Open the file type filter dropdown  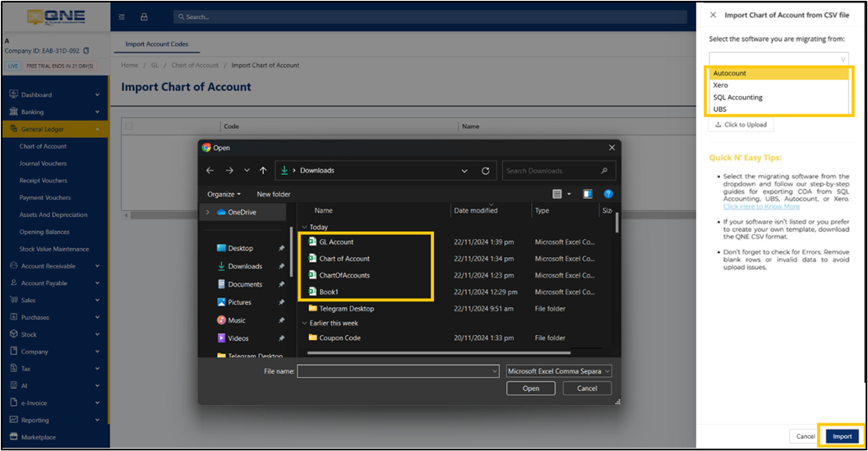click(559, 371)
